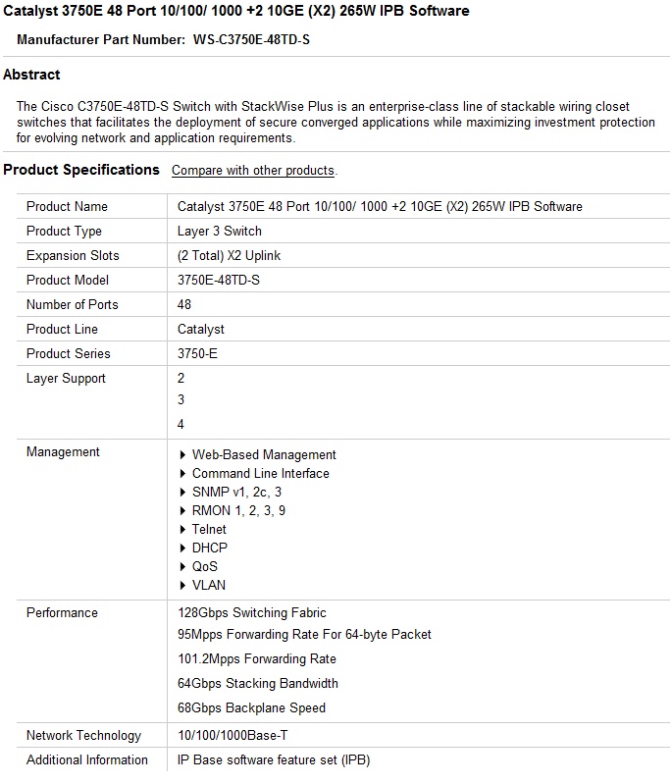Image resolution: width=672 pixels, height=784 pixels.
Task: Click the arrow bullet beside Web-Based Management
Action: click(x=183, y=455)
